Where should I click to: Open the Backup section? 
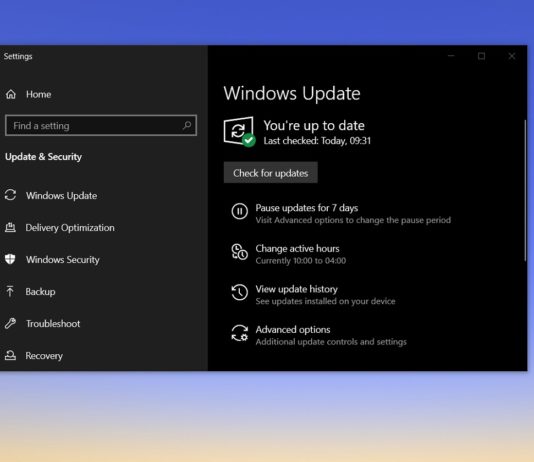tap(40, 292)
